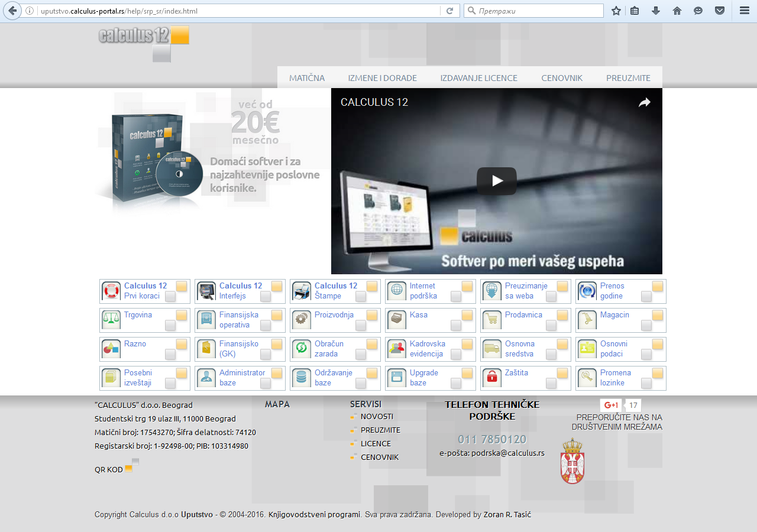
Task: Bookmark this page with the star
Action: [x=616, y=11]
